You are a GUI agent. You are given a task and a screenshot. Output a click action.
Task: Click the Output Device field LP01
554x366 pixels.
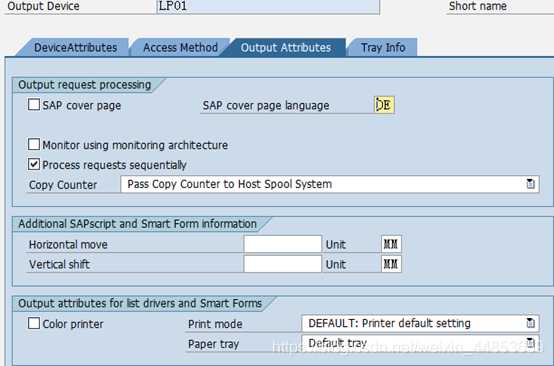coord(268,6)
